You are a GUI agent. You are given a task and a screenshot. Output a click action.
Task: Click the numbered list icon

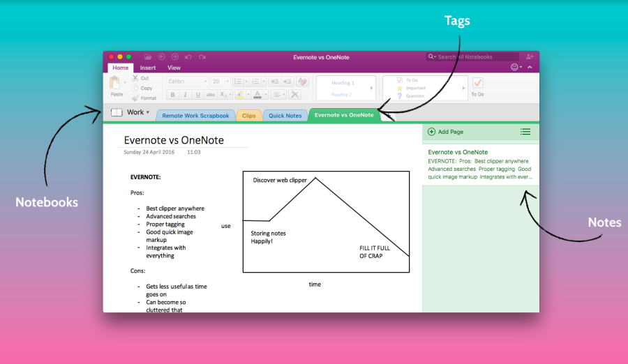pyautogui.click(x=255, y=82)
